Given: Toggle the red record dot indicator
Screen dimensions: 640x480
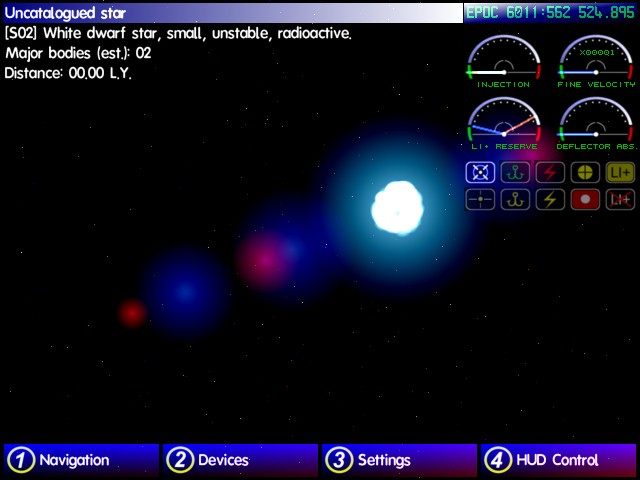Looking at the screenshot, I should (x=585, y=199).
